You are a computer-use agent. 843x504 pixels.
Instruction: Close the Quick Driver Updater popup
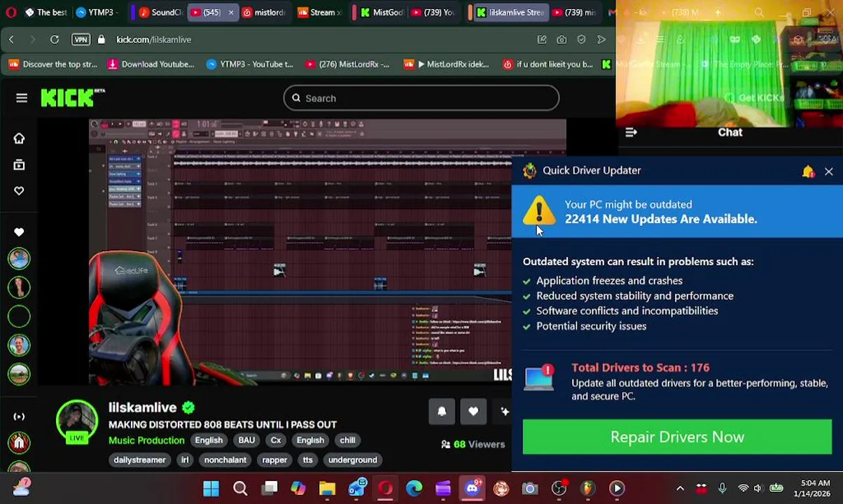(828, 171)
